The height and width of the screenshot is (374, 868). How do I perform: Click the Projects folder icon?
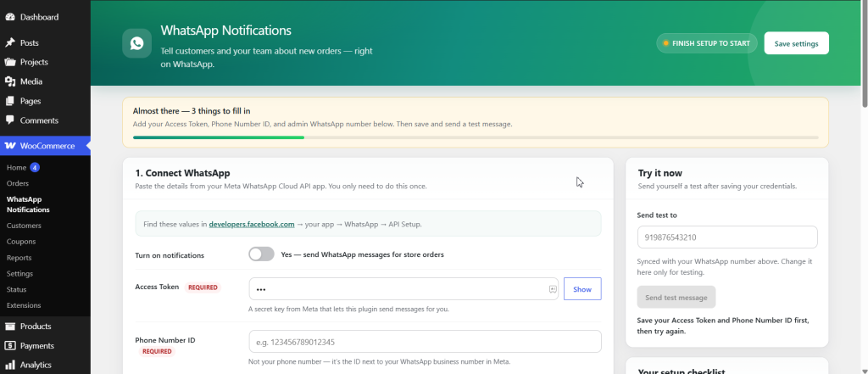(10, 62)
